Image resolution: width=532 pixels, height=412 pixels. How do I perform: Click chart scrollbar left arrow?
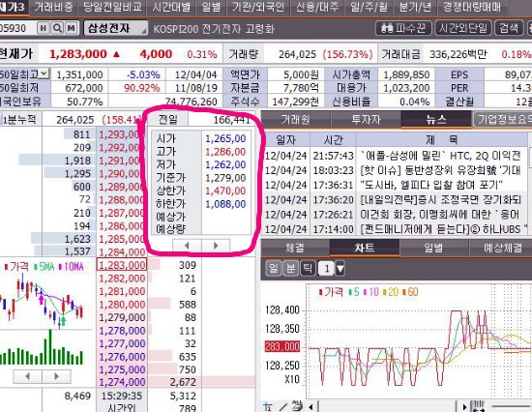(311, 406)
